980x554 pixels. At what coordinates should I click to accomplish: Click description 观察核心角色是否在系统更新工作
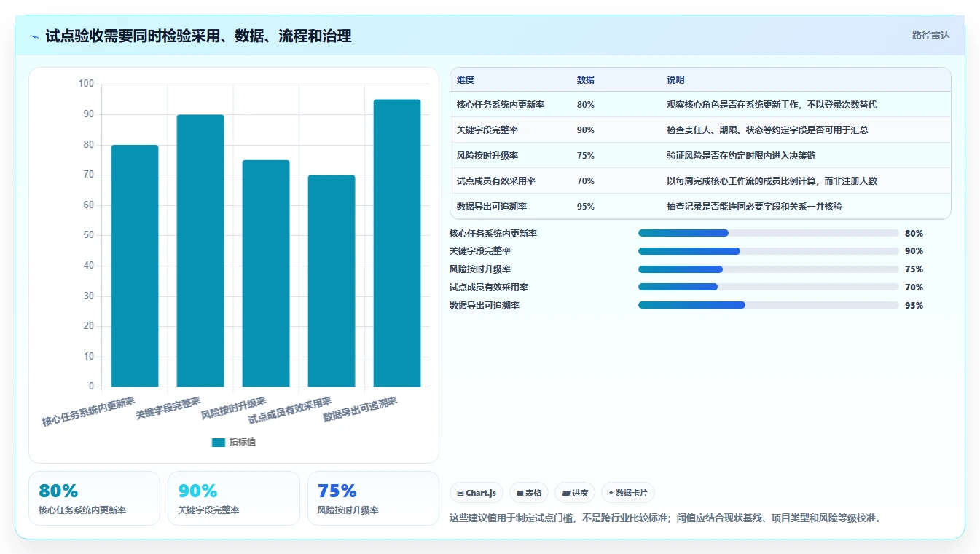(772, 105)
